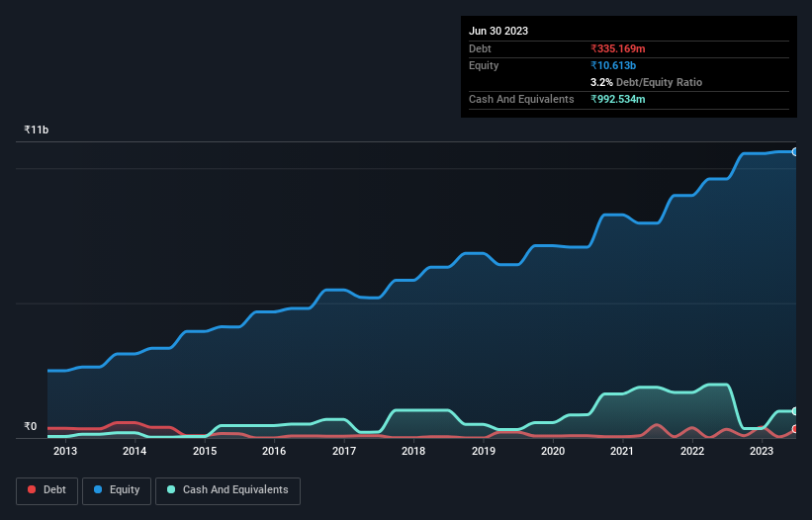Select the 2015 x-axis label
Image resolution: width=812 pixels, height=520 pixels.
click(205, 451)
